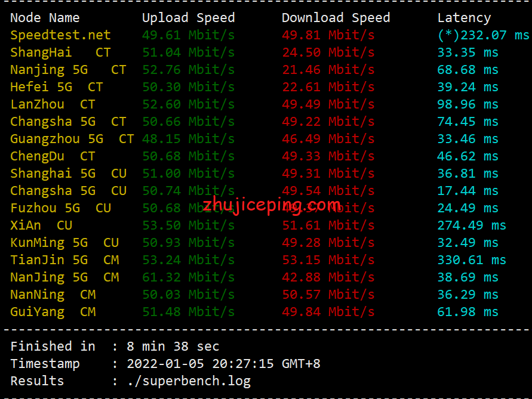This screenshot has height=399, width=532.
Task: Click the 'TianJin 5G CM' node name
Action: [x=64, y=259]
